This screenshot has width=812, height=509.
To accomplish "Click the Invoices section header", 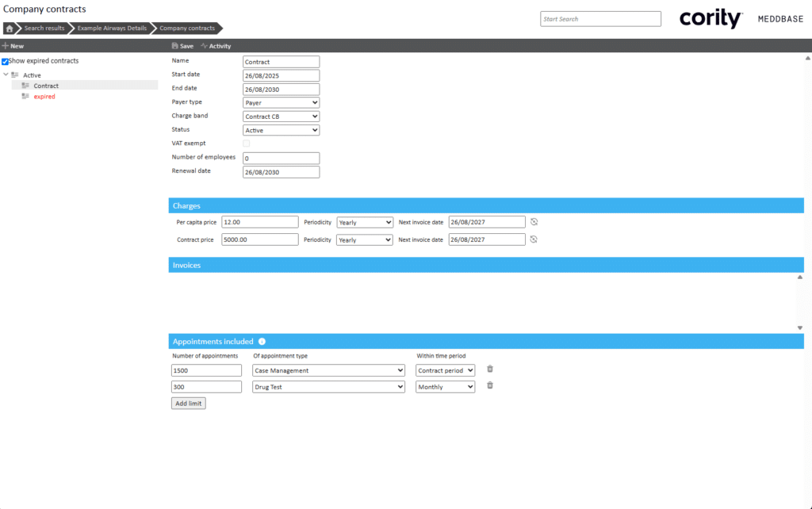I will [x=486, y=265].
